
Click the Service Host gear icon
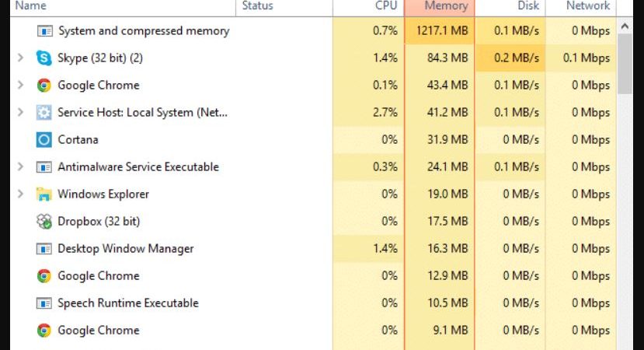44,113
